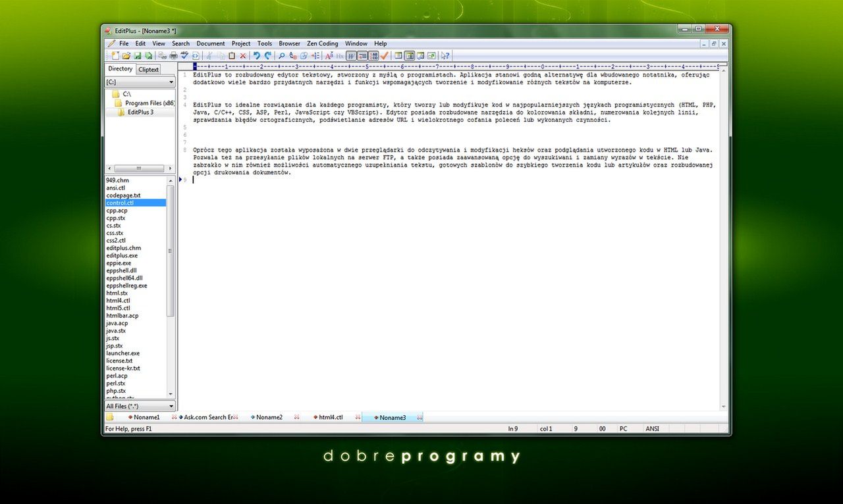Toggle the Output window toolbar icon
This screenshot has width=843, height=504.
(x=421, y=56)
